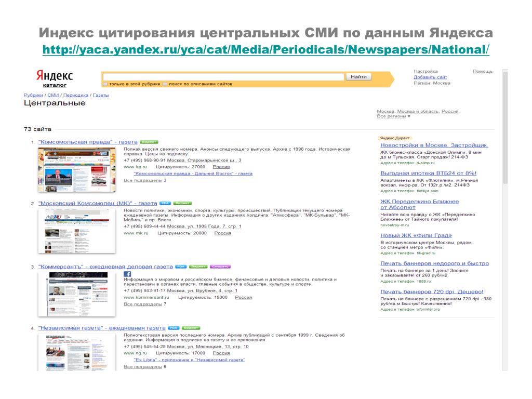Click the Регион link
532x399 pixels.
click(x=422, y=83)
